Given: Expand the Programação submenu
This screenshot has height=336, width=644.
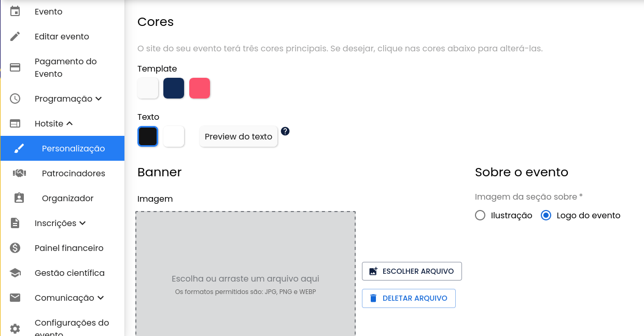Looking at the screenshot, I should (68, 99).
